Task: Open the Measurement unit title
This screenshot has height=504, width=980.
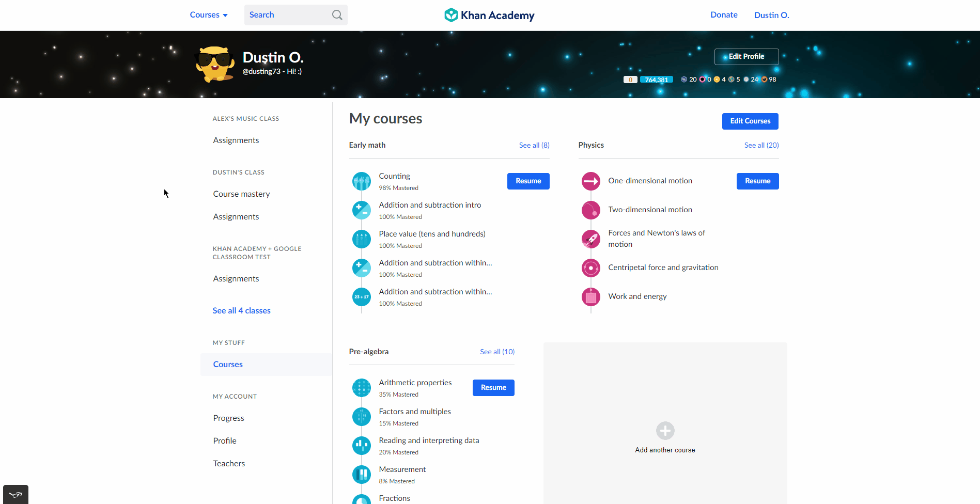Action: click(x=402, y=469)
